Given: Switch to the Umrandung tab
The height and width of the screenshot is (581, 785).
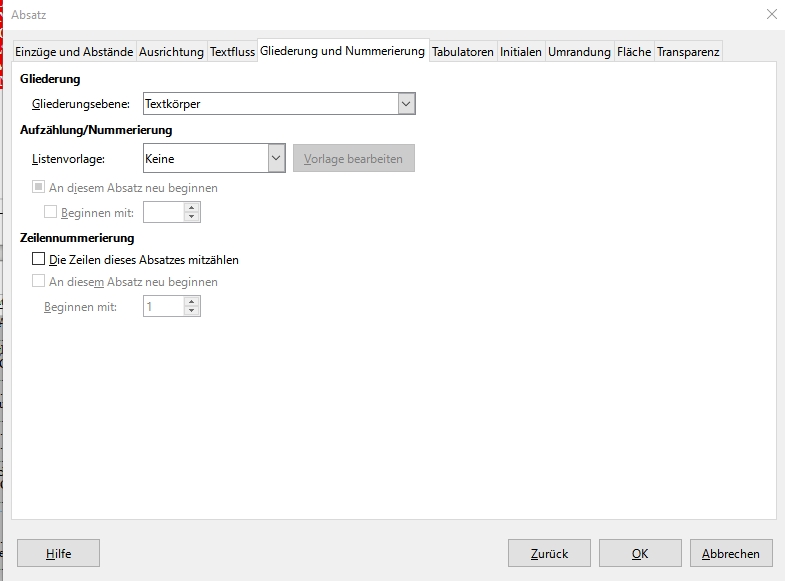Looking at the screenshot, I should (579, 52).
